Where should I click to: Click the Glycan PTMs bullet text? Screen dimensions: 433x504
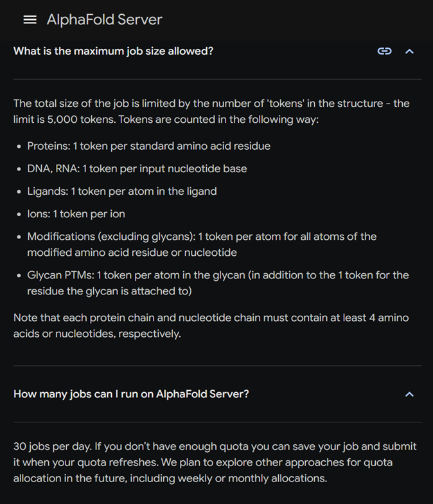[217, 283]
